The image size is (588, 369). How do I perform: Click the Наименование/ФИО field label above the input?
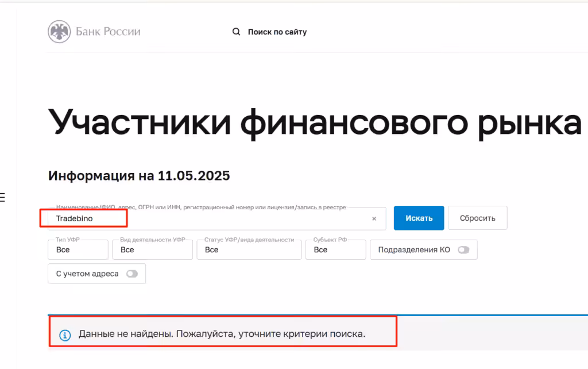click(201, 207)
